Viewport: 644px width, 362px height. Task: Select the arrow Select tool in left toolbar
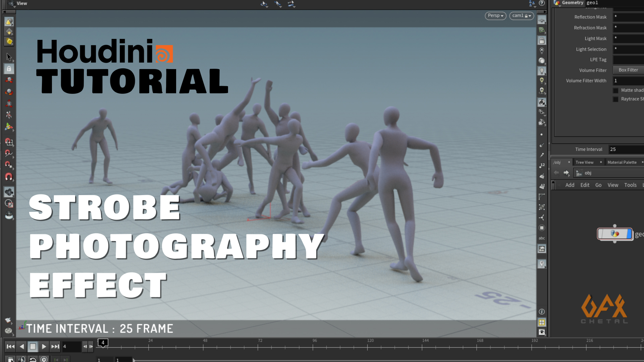[x=9, y=57]
